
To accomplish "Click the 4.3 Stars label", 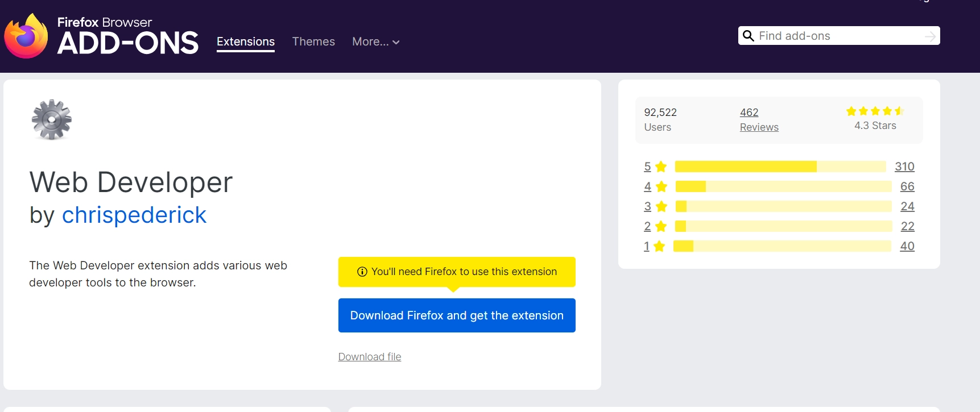I will (x=875, y=126).
